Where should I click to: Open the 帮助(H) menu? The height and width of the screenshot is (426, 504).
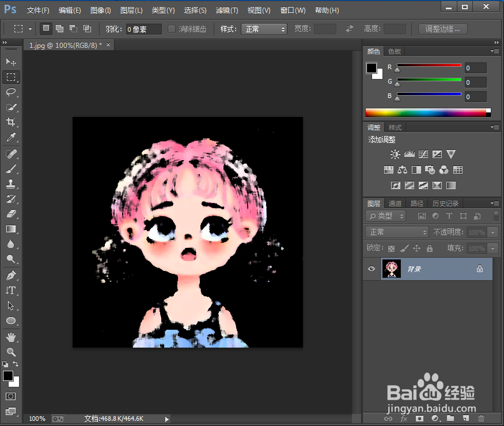pos(327,10)
